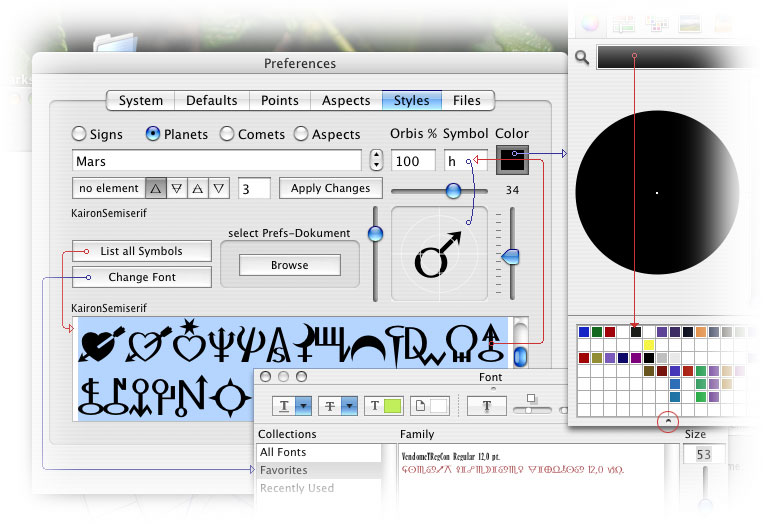Click the underline T icon in Font panel

point(284,406)
